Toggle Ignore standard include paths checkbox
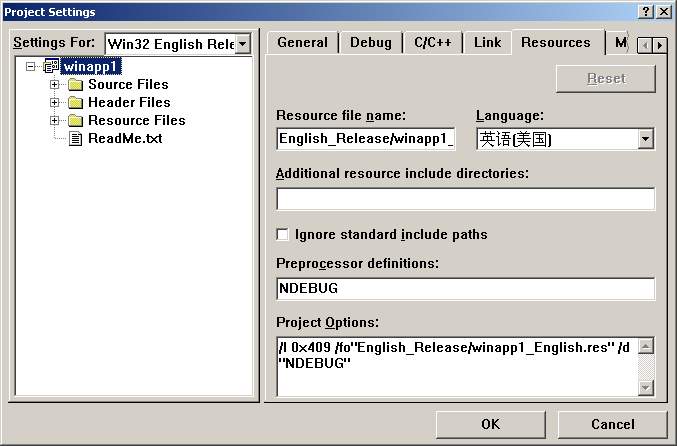677x446 pixels. [282, 234]
